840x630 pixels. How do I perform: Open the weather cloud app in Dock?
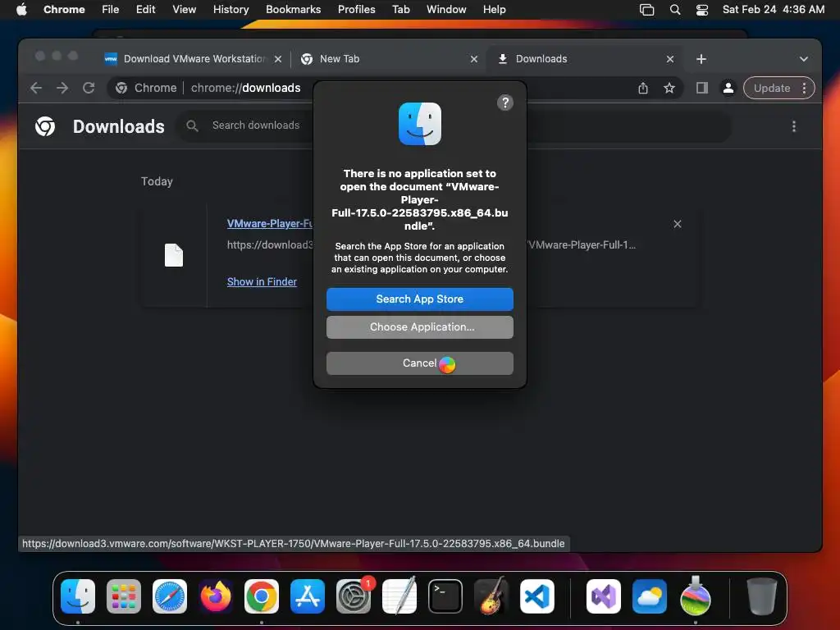tap(650, 596)
